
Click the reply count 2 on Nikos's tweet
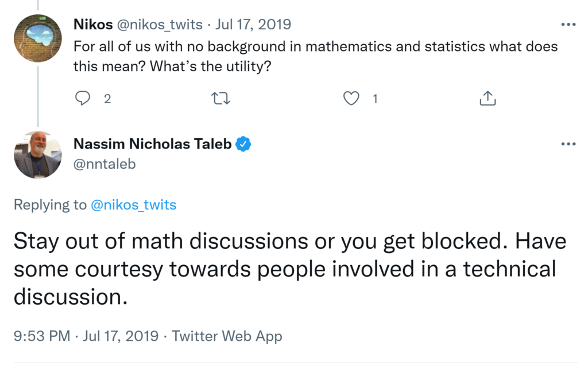click(107, 99)
